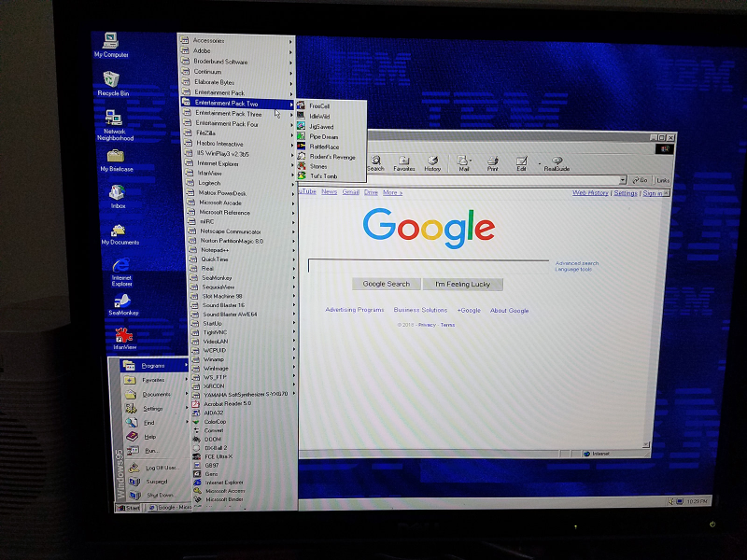Open RealGuide from the browser toolbar

tap(557, 163)
